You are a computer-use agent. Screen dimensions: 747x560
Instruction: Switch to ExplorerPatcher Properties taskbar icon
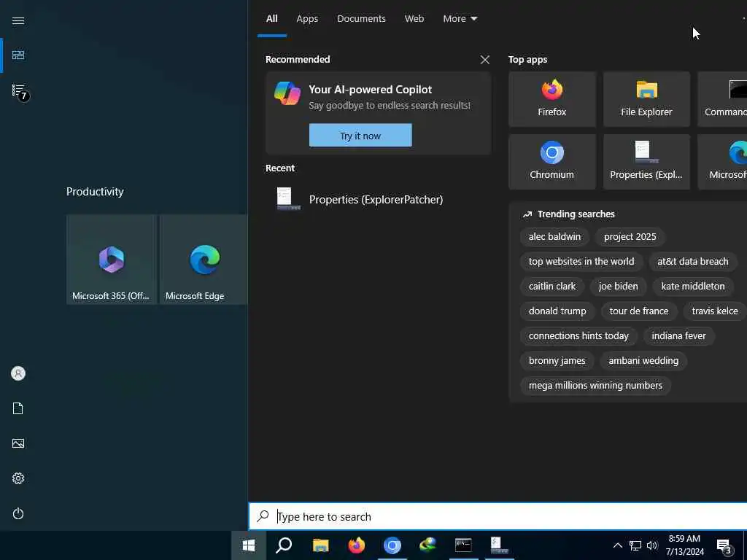click(499, 545)
